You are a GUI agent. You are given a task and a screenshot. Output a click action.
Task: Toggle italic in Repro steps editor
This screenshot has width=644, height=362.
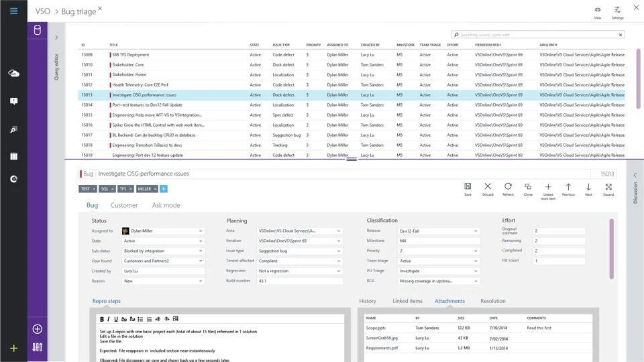(x=109, y=319)
